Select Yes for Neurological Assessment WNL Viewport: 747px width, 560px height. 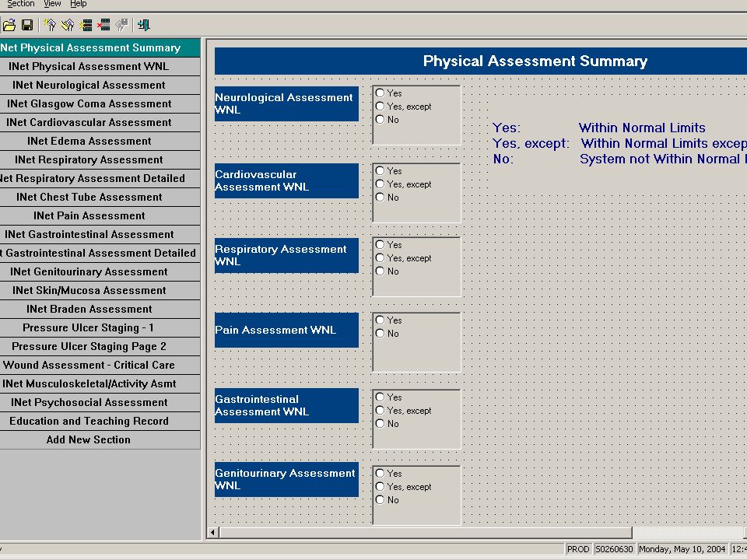click(380, 93)
